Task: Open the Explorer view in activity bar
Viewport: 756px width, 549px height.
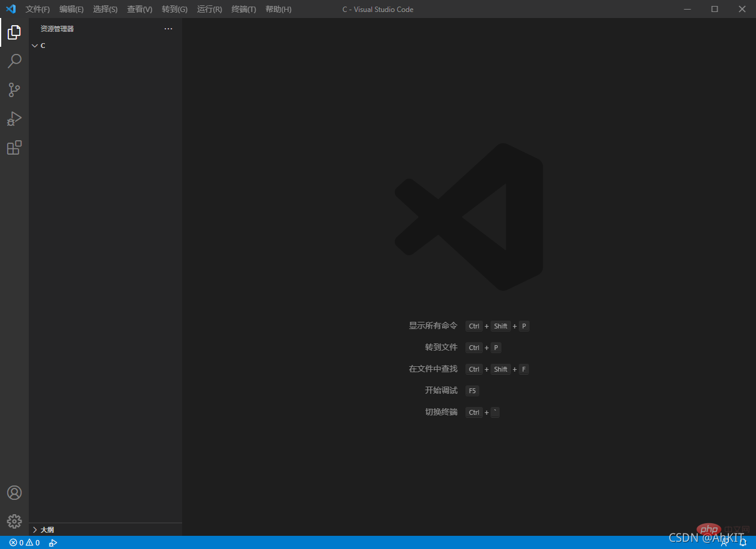Action: (x=14, y=32)
